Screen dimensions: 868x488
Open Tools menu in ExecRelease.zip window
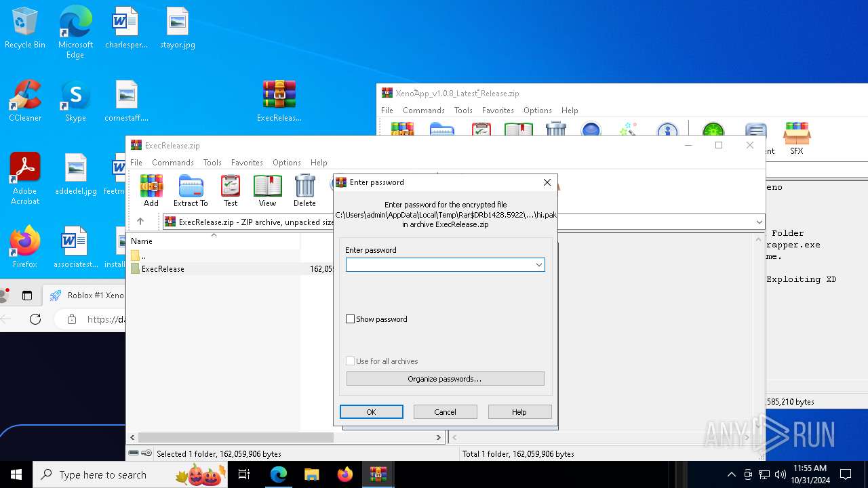tap(212, 163)
